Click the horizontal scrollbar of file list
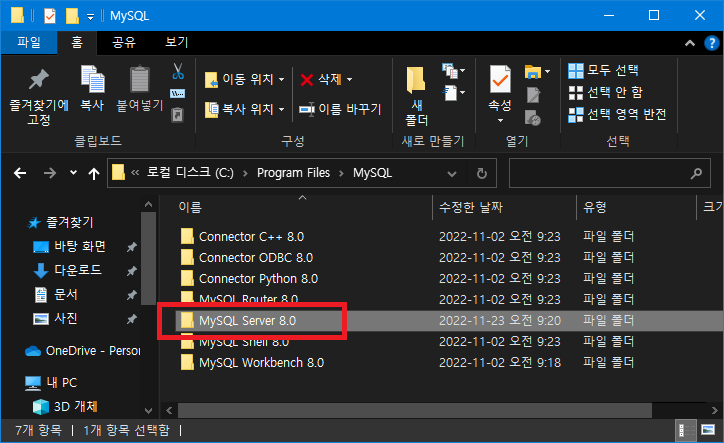The height and width of the screenshot is (443, 724). (x=415, y=410)
